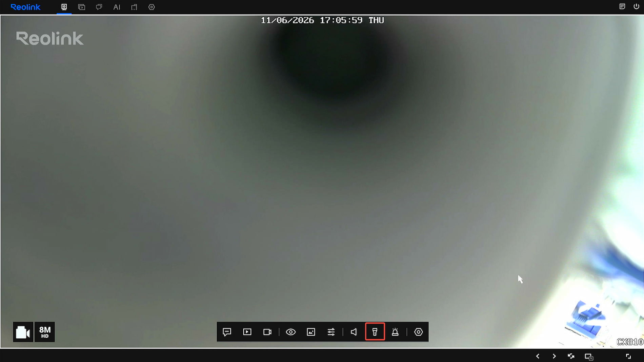
Task: Open the message bubble toolbar icon
Action: (227, 332)
